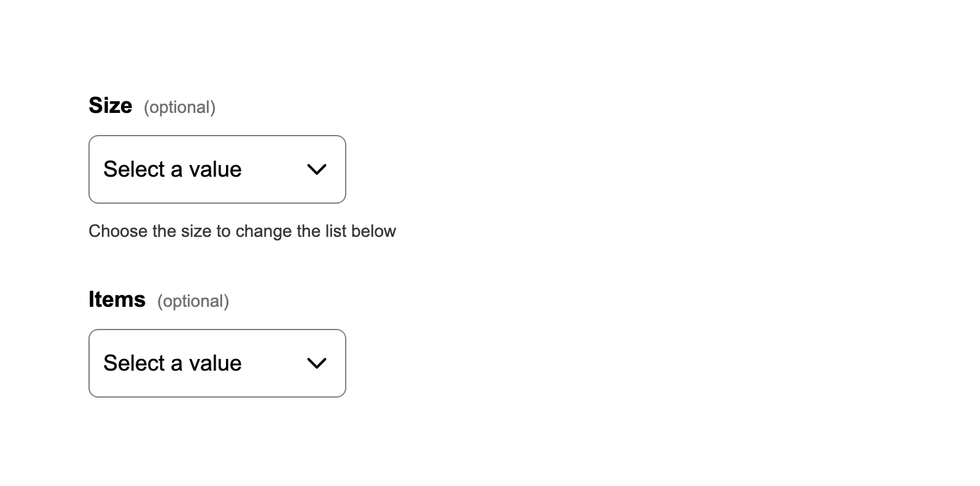The width and height of the screenshot is (980, 486).
Task: Click the 'Choose the size' helper text
Action: coord(242,231)
